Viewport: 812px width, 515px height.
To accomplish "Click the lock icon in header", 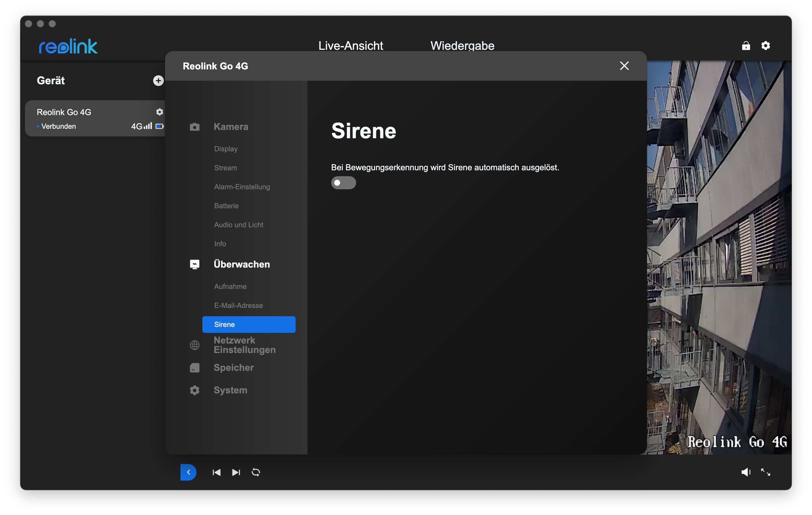I will click(746, 45).
